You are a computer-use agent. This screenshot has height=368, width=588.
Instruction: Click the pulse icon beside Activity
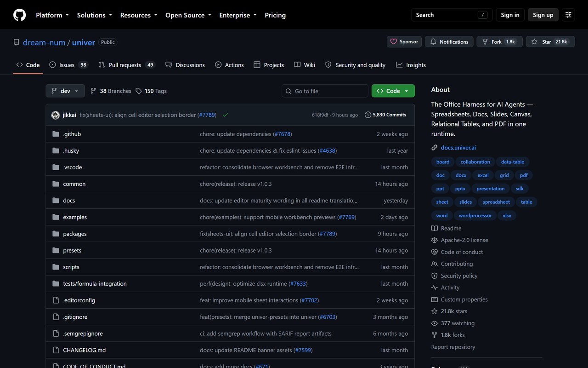[x=435, y=288]
